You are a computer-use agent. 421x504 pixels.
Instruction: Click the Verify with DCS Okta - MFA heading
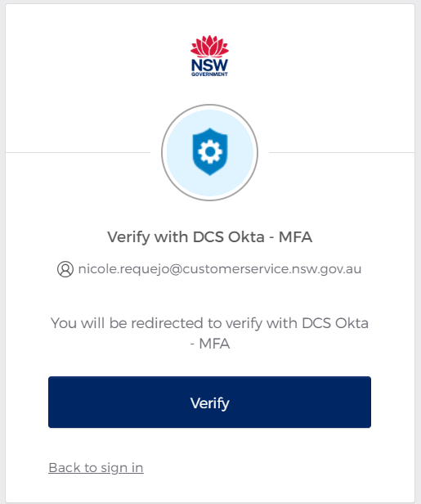(x=210, y=237)
